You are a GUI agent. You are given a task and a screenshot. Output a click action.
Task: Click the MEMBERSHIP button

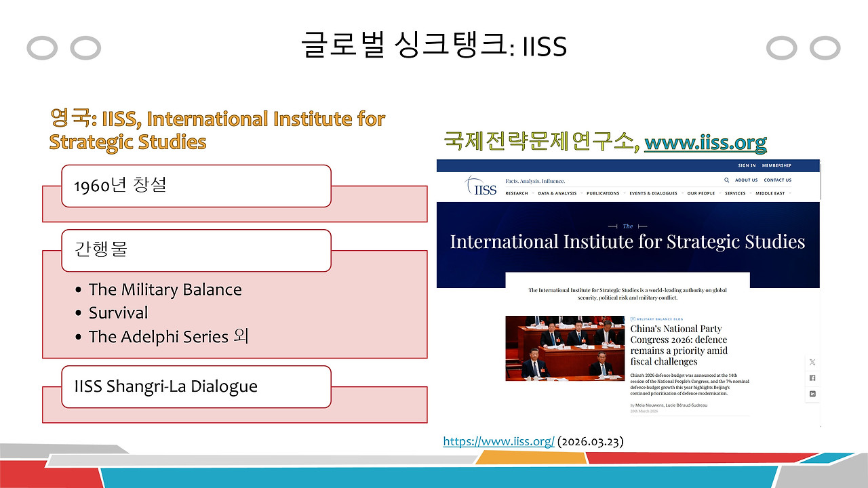point(777,165)
